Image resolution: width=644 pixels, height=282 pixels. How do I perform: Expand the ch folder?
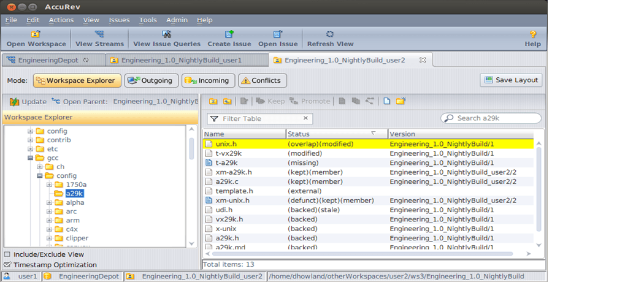click(40, 167)
